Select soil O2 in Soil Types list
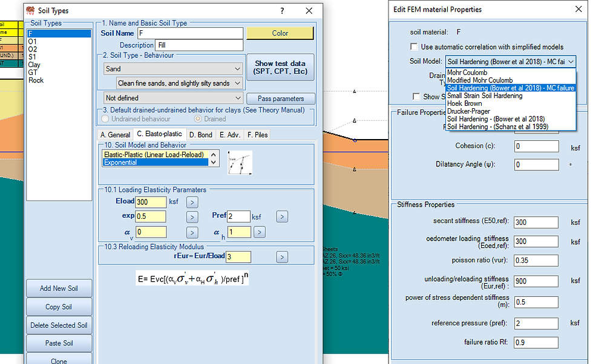The height and width of the screenshot is (364, 593). tap(59, 49)
